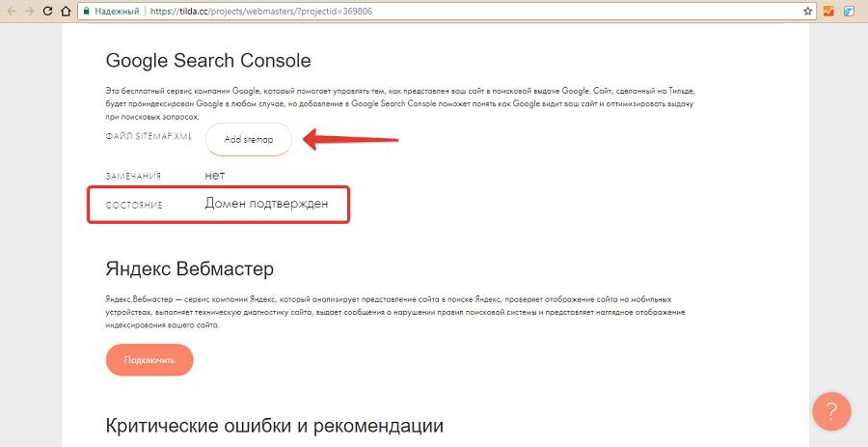Open help via orange question mark button
Image resolution: width=868 pixels, height=447 pixels.
coord(831,411)
